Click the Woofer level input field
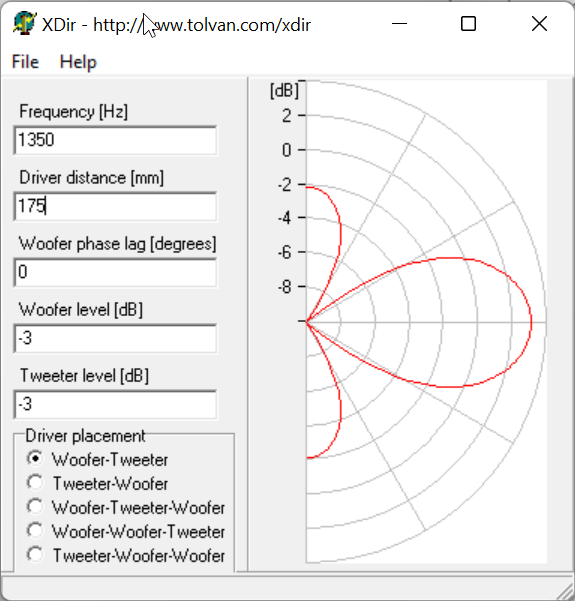This screenshot has width=575, height=601. (x=115, y=338)
